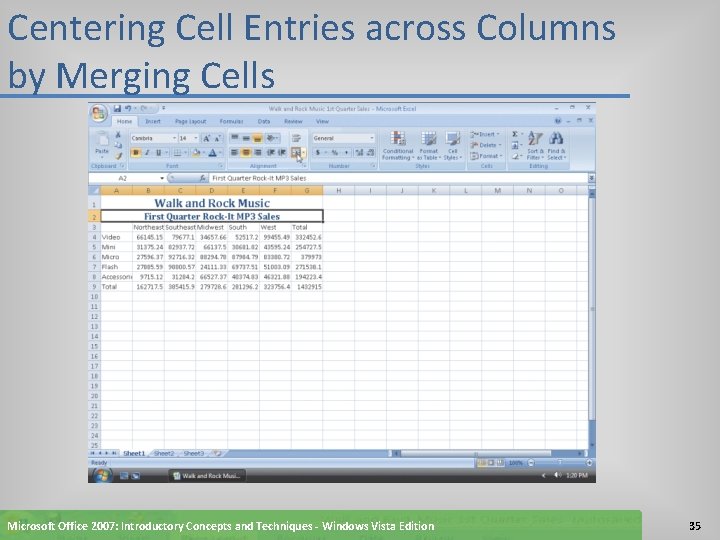Expand the formula bar
The height and width of the screenshot is (540, 720).
(x=591, y=178)
